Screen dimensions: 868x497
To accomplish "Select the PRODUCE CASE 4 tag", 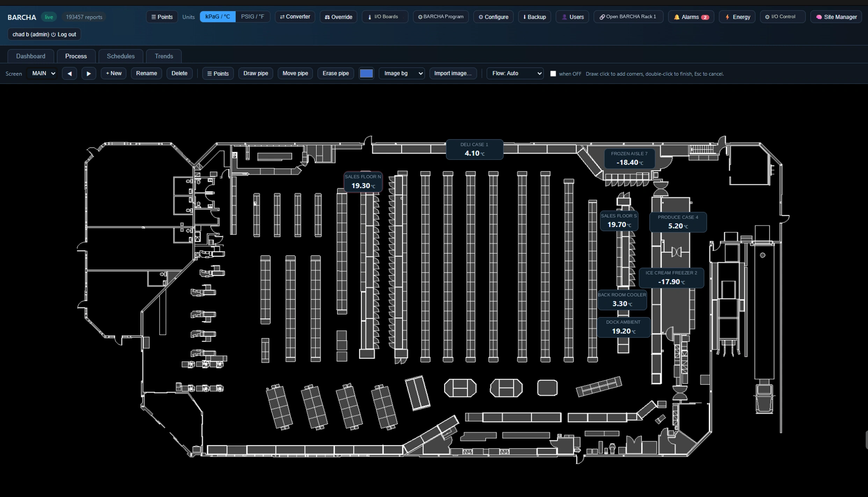I will click(x=678, y=222).
